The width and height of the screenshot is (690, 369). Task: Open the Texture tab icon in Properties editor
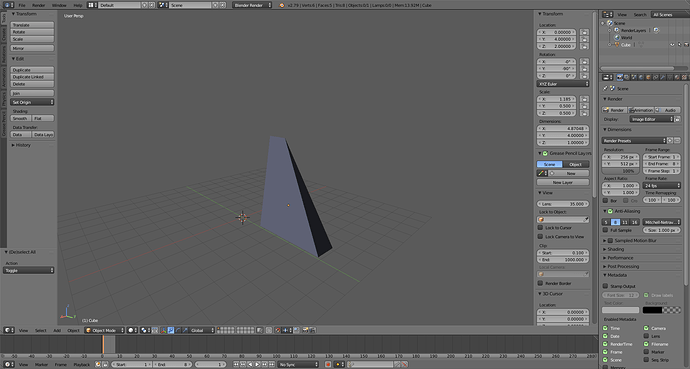click(684, 77)
